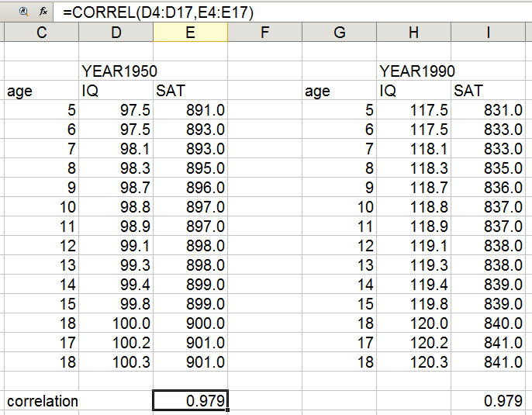Screen dimensions: 532x415
Task: Select the cell containing 118.9
Action: (413, 226)
